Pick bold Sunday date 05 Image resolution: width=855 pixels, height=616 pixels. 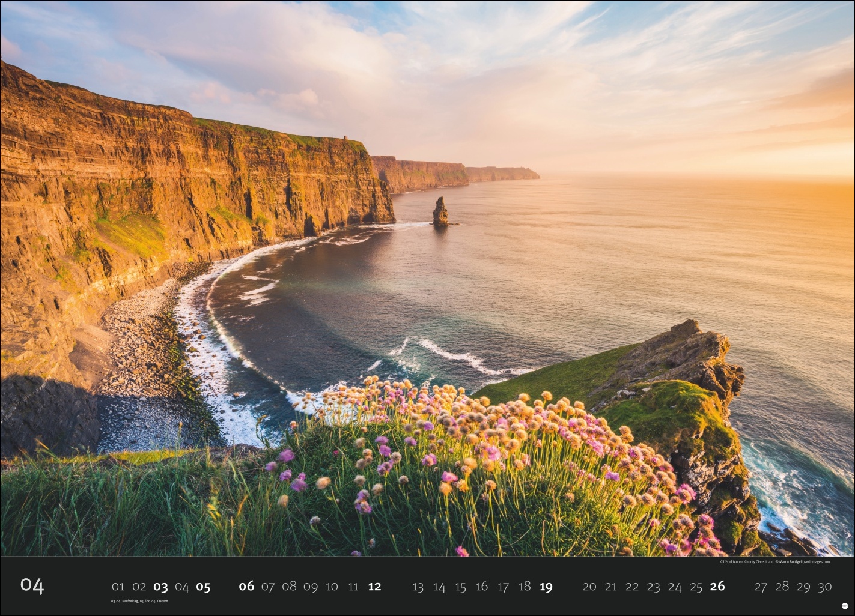(x=203, y=587)
